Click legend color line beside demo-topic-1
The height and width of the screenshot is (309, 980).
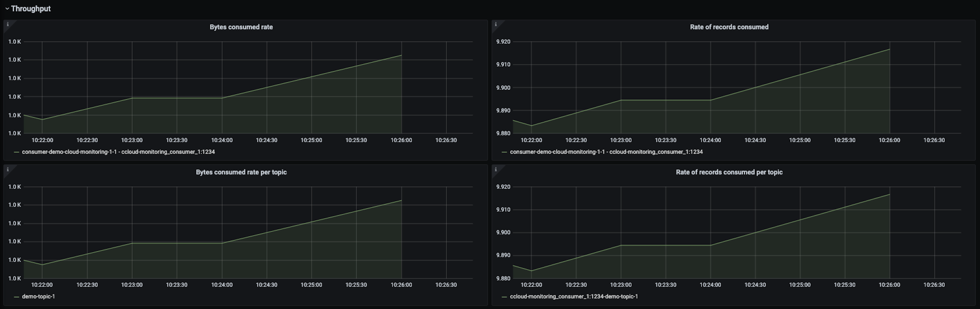pyautogui.click(x=17, y=297)
